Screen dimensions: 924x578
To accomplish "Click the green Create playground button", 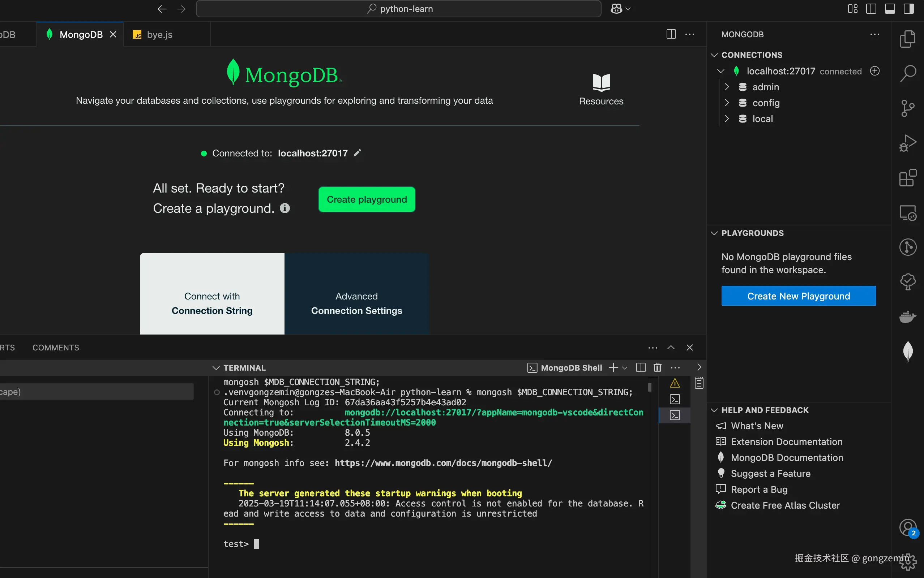I will tap(367, 199).
